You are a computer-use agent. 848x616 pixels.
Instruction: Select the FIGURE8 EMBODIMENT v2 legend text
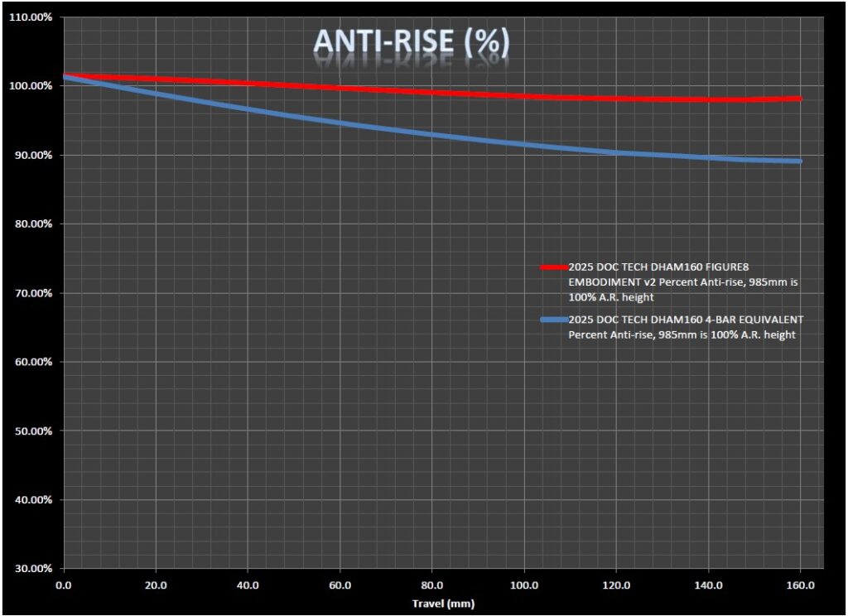pyautogui.click(x=685, y=282)
